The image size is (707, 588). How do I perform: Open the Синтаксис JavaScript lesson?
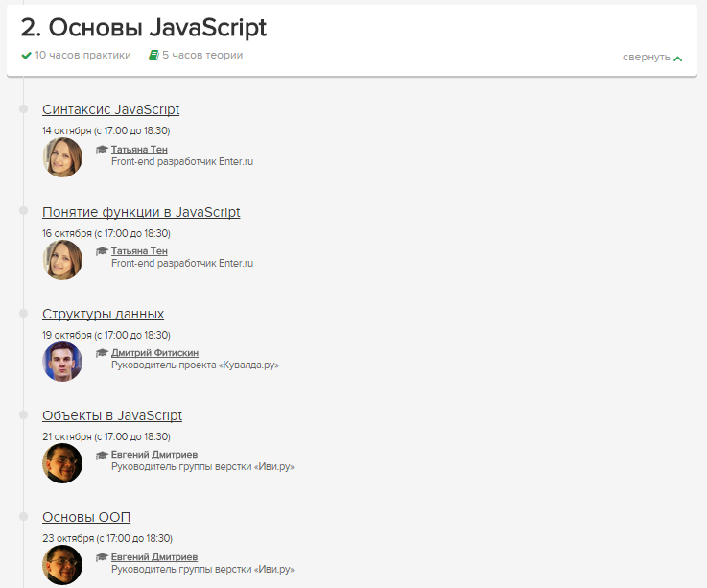coord(110,109)
